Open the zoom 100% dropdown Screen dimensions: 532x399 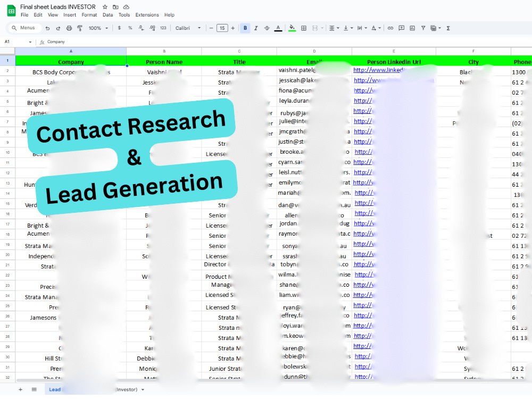pos(98,28)
